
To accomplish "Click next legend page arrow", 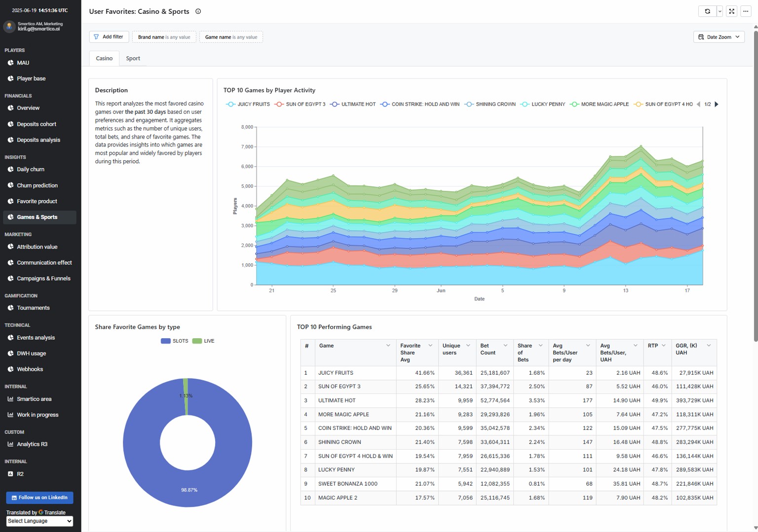I will coord(717,104).
